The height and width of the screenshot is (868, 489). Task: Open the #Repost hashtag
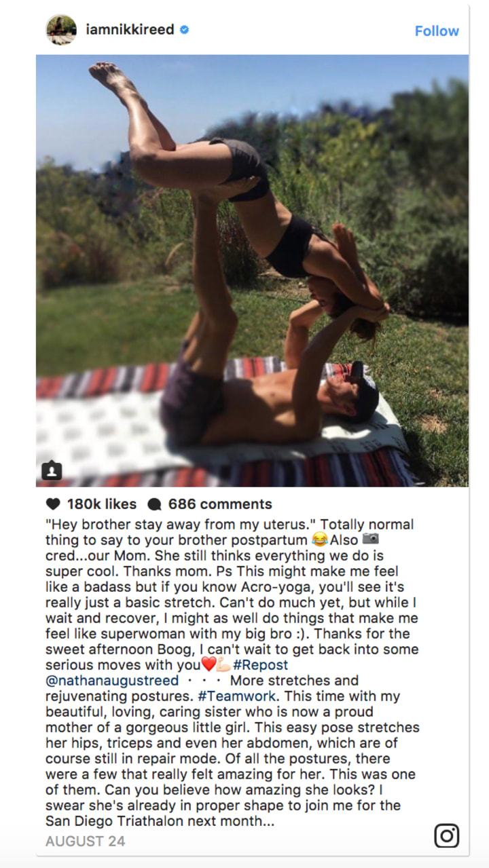260,665
